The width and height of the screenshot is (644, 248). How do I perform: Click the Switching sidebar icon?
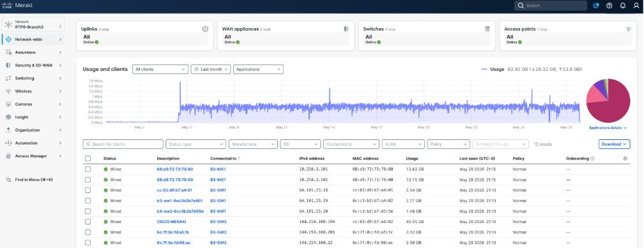(x=8, y=78)
